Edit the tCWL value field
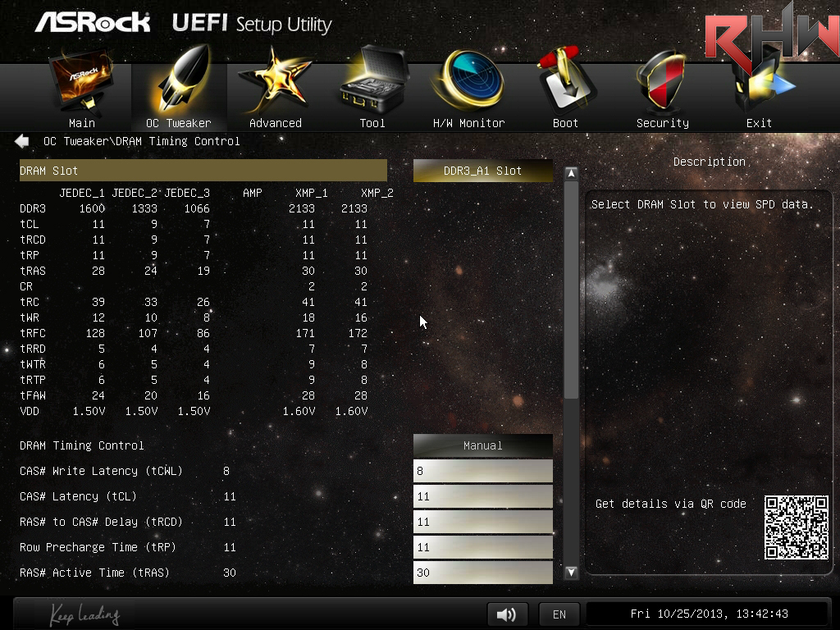The image size is (840, 630). click(482, 471)
